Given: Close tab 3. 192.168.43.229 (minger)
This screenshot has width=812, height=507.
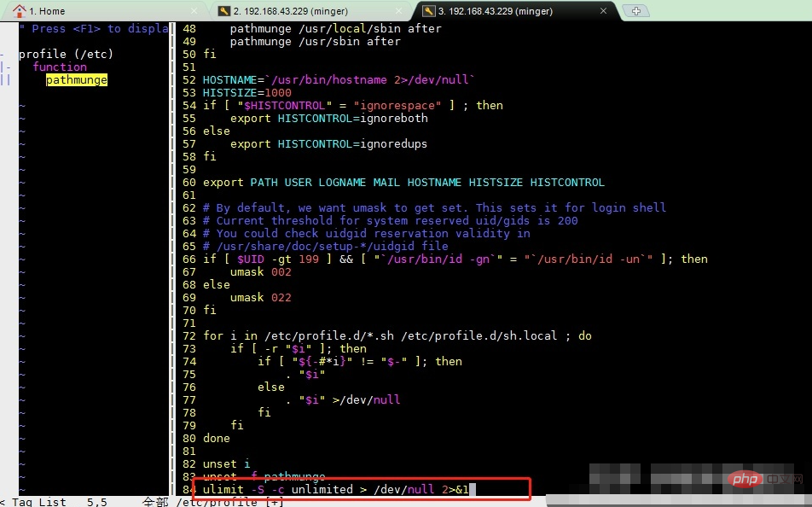Looking at the screenshot, I should click(603, 11).
